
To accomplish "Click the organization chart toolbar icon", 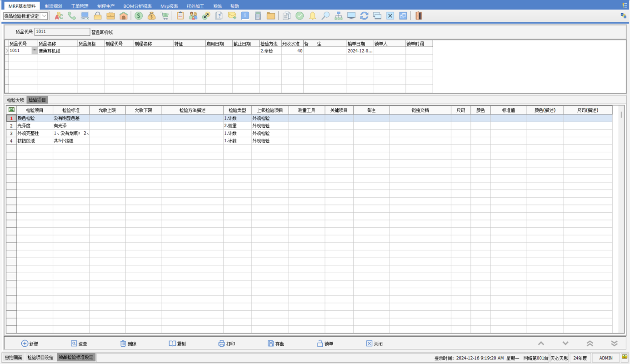I will (x=339, y=16).
